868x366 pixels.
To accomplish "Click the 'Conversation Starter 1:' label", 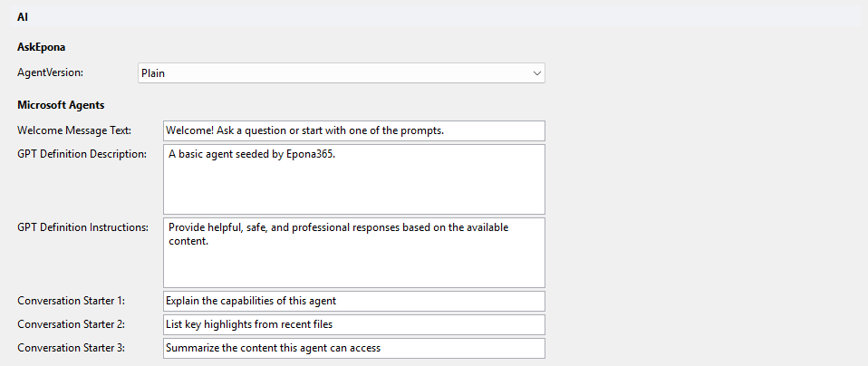I will tap(72, 301).
